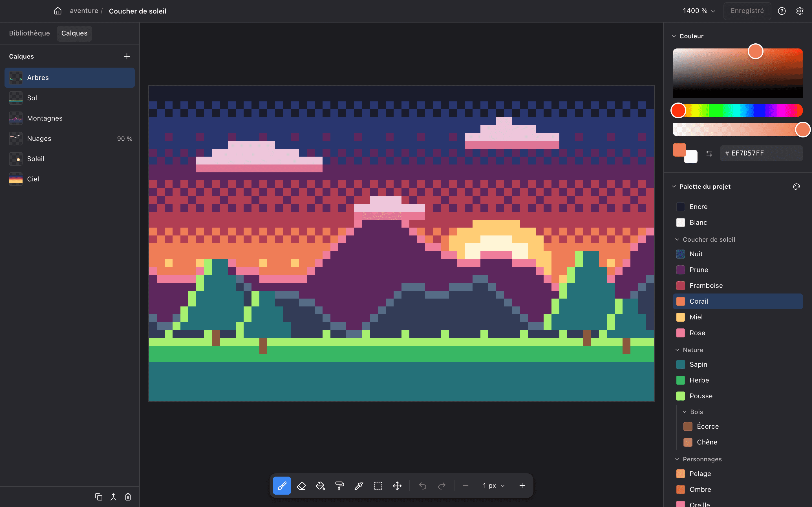Go to the aventure breadcrumb link
This screenshot has height=507, width=812.
pos(84,11)
